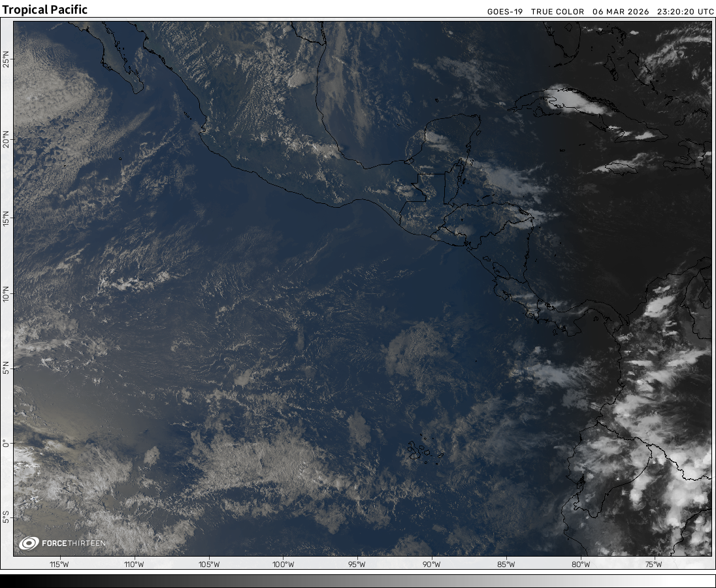Click the 75°W longitude tick label

(654, 564)
